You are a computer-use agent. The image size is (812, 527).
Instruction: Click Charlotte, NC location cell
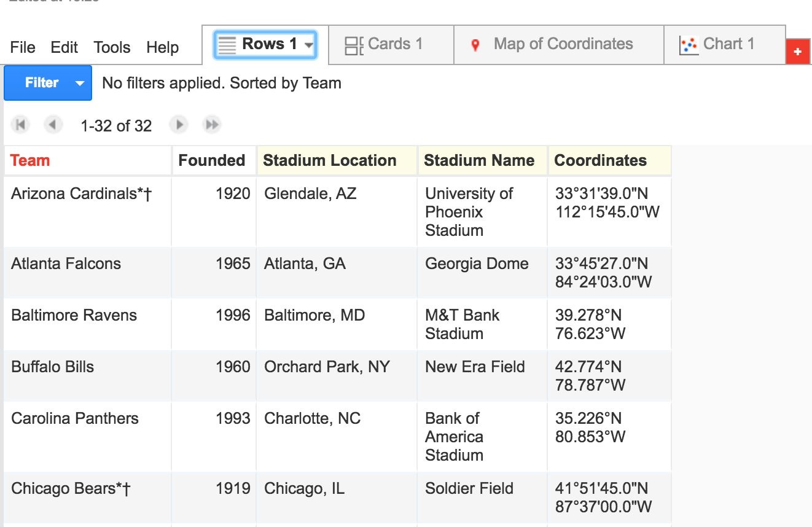tap(337, 437)
